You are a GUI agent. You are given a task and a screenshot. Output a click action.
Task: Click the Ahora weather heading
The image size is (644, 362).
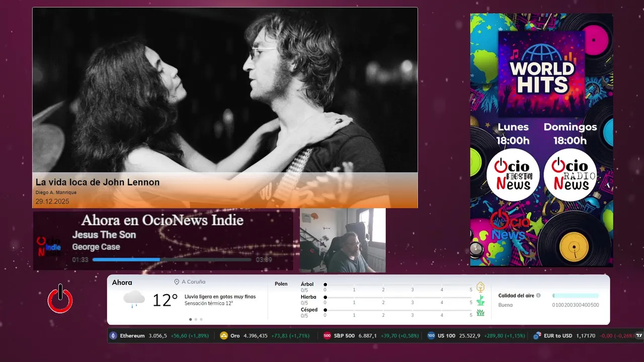tap(122, 283)
